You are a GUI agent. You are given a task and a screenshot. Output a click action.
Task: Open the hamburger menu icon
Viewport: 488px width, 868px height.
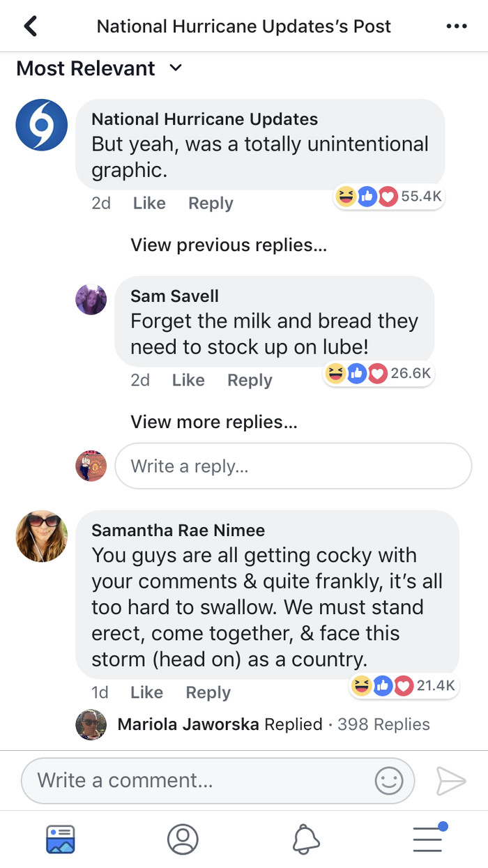[x=428, y=838]
